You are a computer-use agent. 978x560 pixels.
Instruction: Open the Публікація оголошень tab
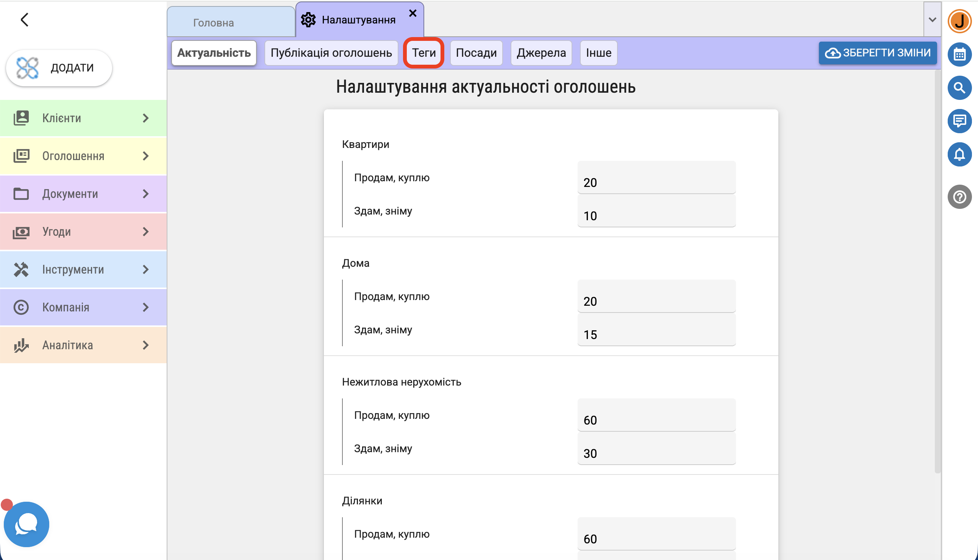pos(331,53)
